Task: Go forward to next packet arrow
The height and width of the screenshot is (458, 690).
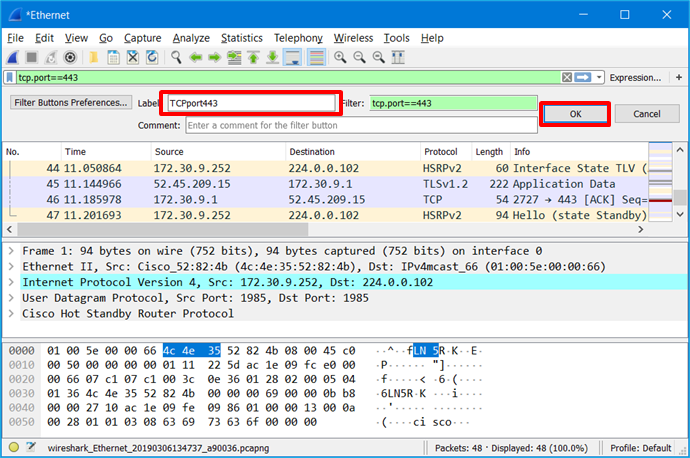Action: [214, 57]
